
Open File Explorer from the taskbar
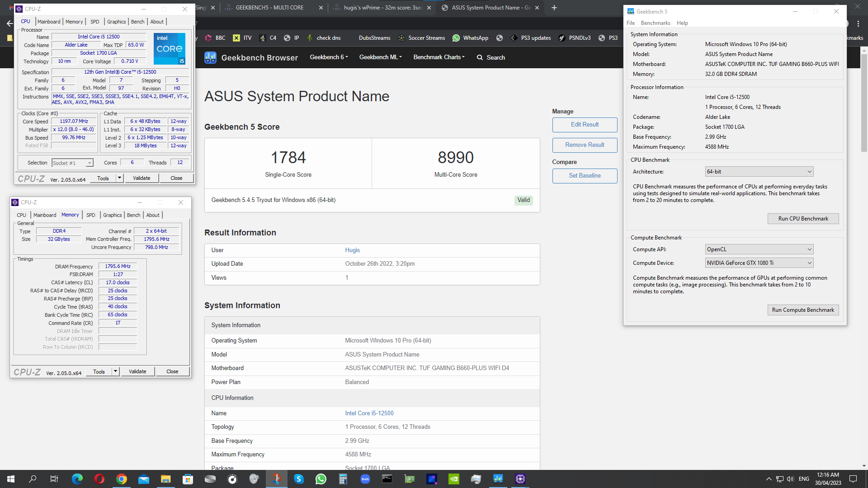pyautogui.click(x=166, y=479)
